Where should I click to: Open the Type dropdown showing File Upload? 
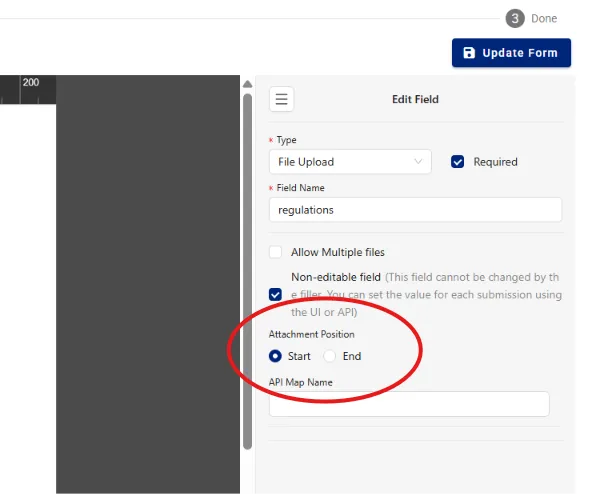coord(350,162)
